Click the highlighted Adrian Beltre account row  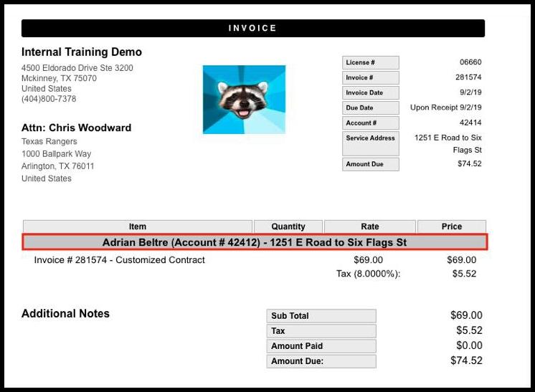pos(255,242)
